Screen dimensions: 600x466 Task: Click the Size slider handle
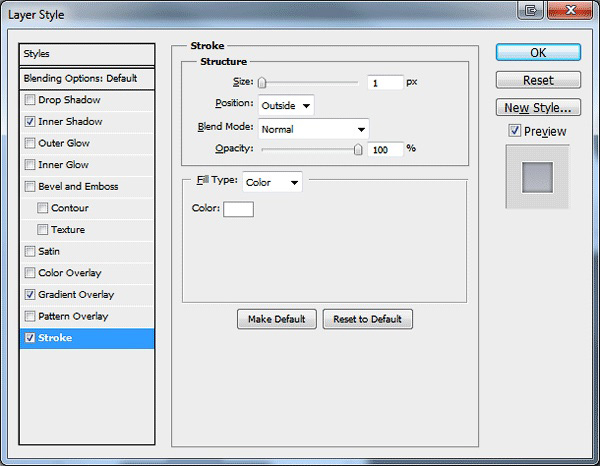262,82
